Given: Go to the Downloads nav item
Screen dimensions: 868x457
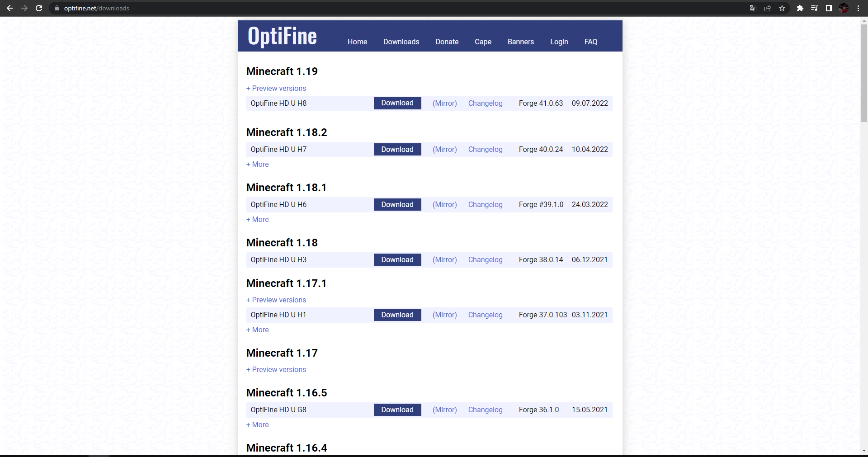Looking at the screenshot, I should pyautogui.click(x=401, y=42).
